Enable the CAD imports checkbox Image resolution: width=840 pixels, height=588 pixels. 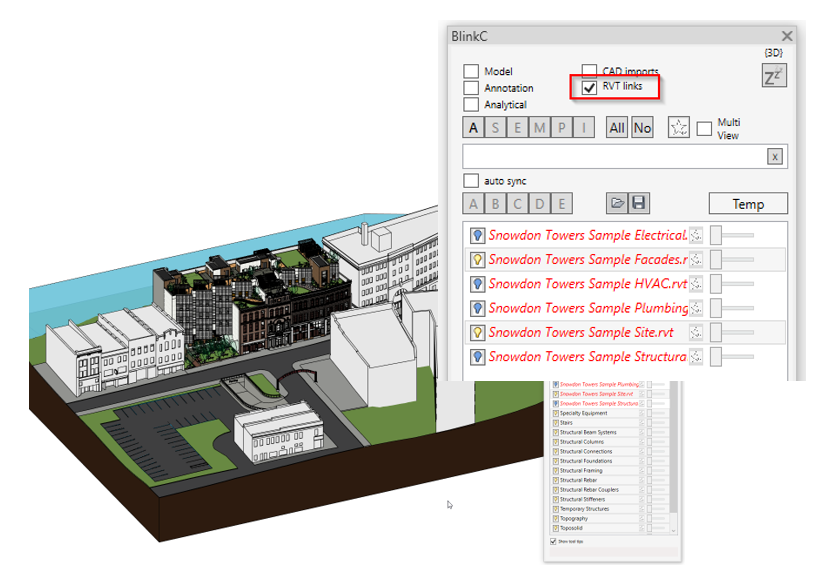coord(589,70)
